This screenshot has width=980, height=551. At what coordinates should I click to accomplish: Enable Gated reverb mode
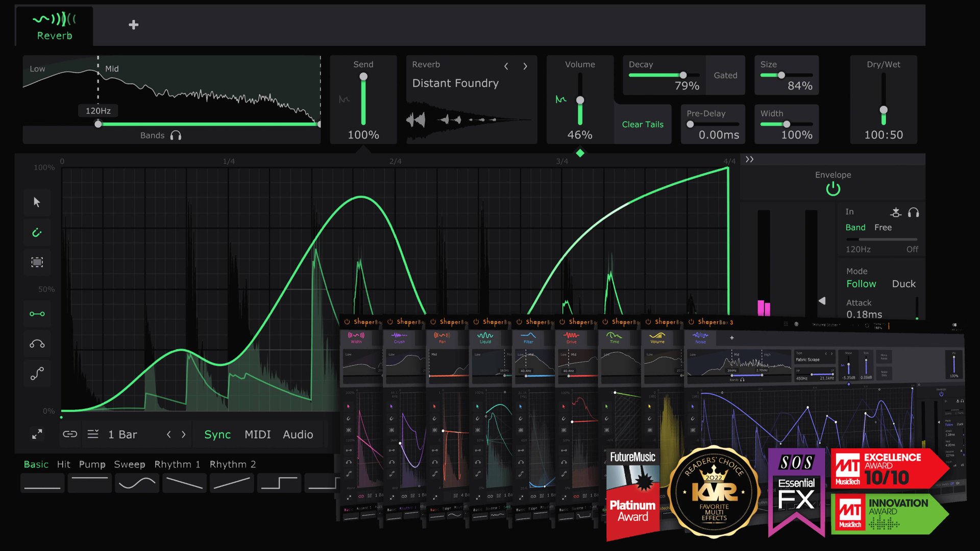pos(725,75)
